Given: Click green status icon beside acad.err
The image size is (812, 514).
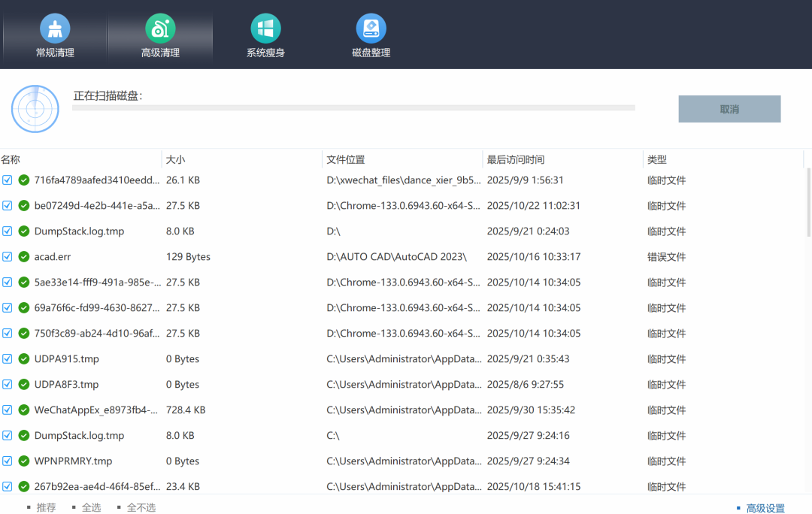Looking at the screenshot, I should [24, 257].
